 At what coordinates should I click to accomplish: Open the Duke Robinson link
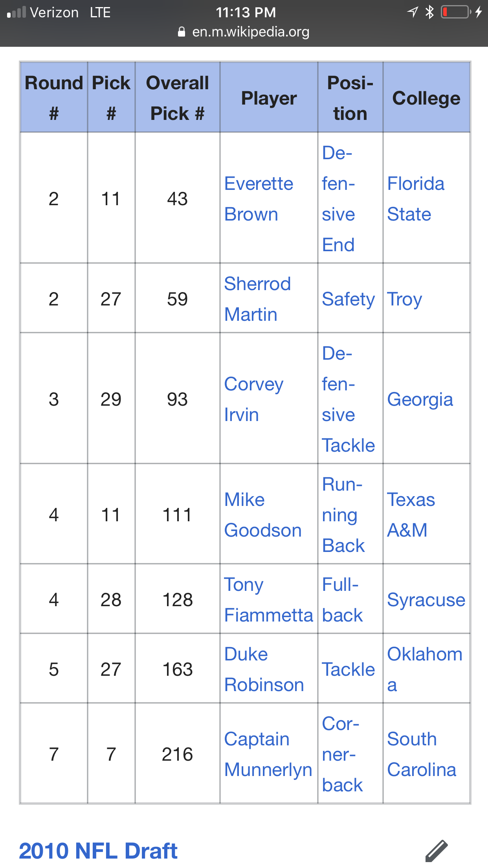click(x=264, y=669)
